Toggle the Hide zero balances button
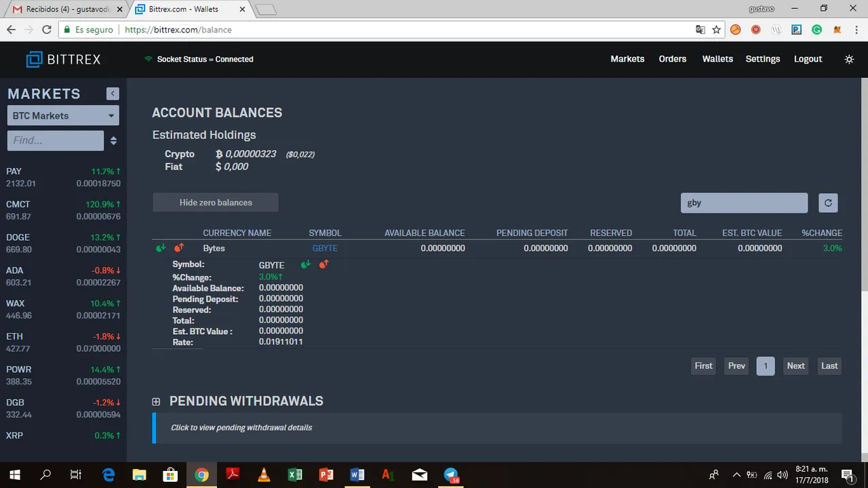The image size is (868, 488). (216, 203)
